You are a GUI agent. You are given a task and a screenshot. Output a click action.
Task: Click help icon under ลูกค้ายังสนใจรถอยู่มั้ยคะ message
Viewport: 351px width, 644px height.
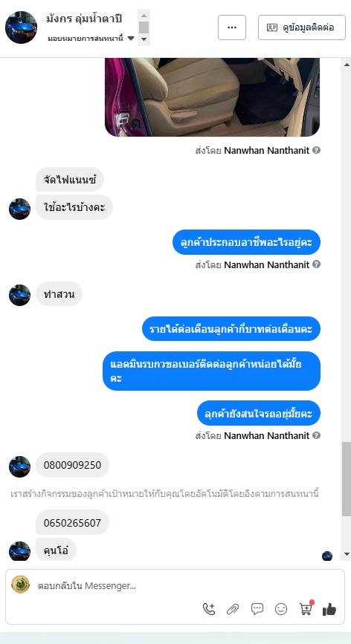pyautogui.click(x=316, y=435)
